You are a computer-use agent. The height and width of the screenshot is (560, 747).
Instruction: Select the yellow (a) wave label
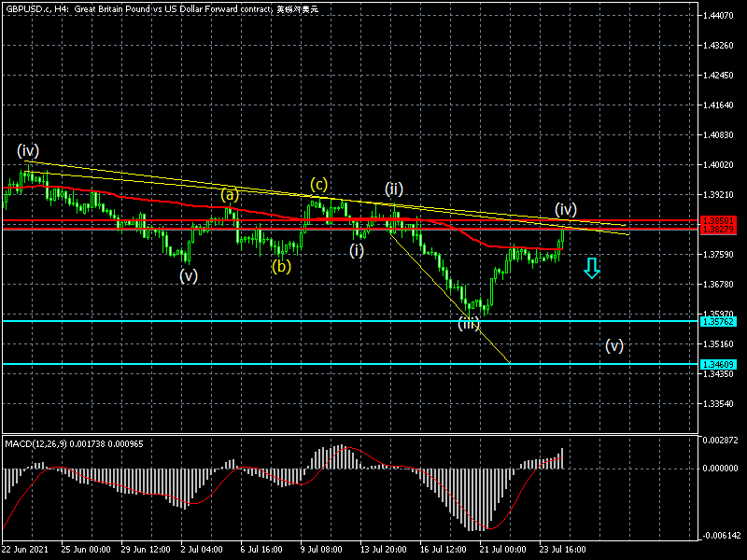[x=230, y=195]
